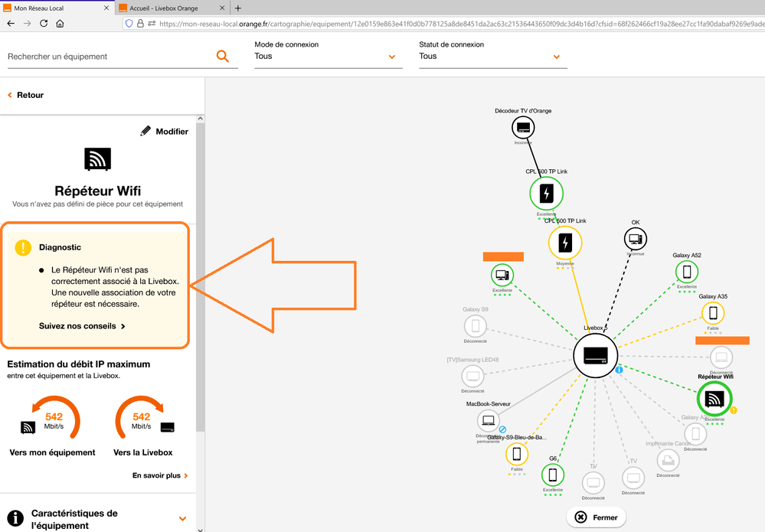The image size is (765, 532).
Task: Expand Caractéristiques de l'équipement section
Action: click(x=181, y=519)
